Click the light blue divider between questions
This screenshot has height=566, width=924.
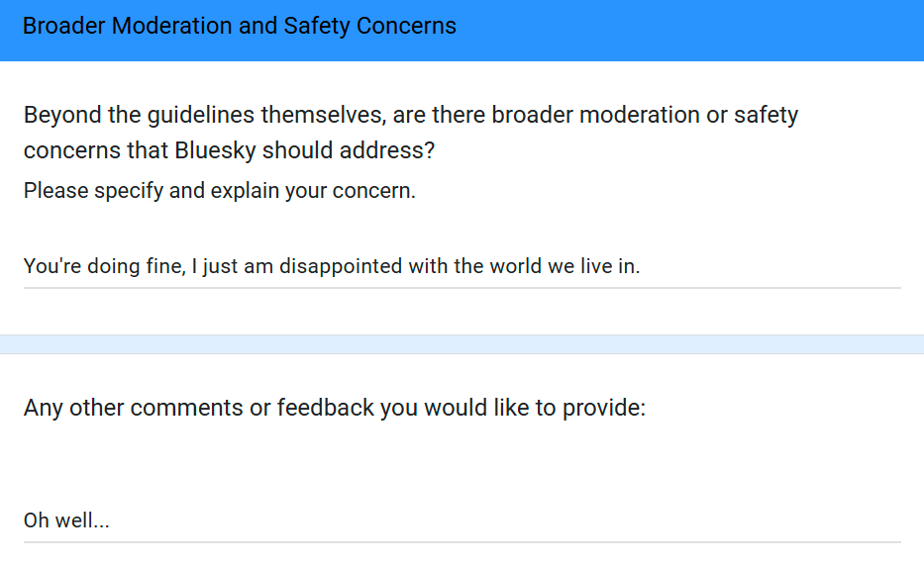(x=462, y=343)
